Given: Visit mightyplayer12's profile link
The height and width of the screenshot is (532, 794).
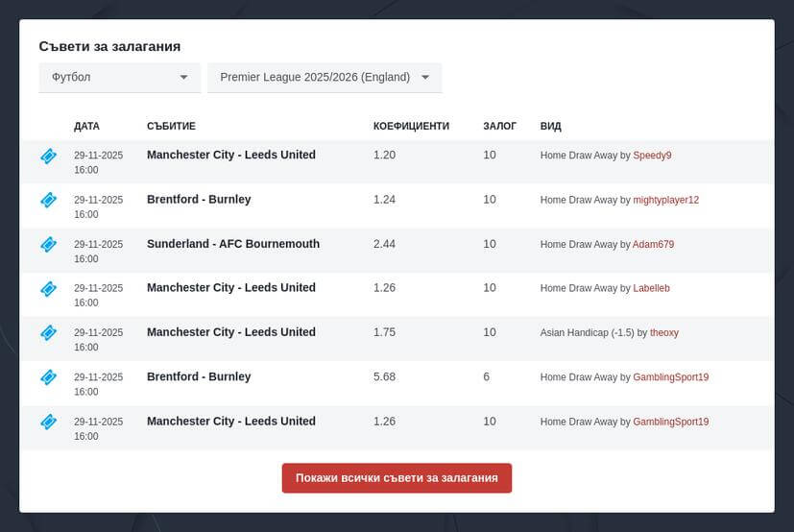Looking at the screenshot, I should 665,200.
